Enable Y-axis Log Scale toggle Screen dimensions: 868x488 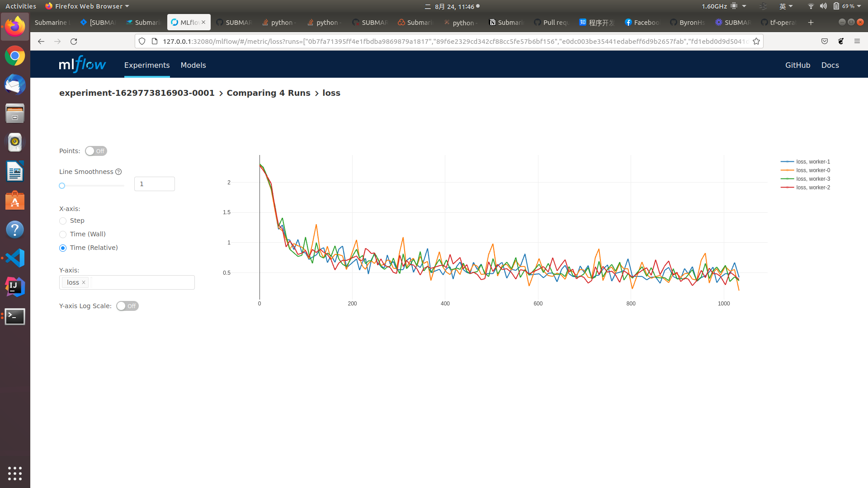point(127,306)
